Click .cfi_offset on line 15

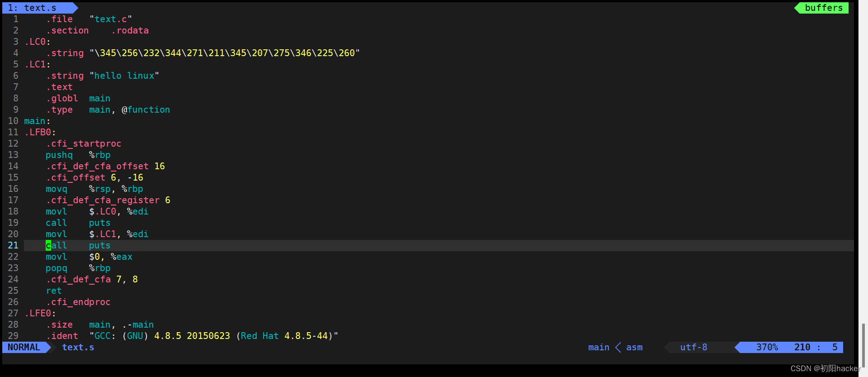pyautogui.click(x=75, y=177)
